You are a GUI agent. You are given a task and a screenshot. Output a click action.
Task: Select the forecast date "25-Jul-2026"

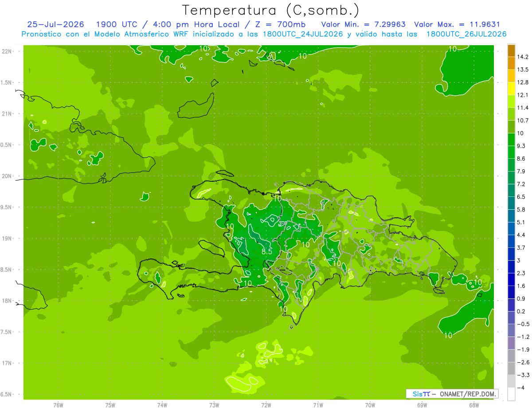[55, 24]
